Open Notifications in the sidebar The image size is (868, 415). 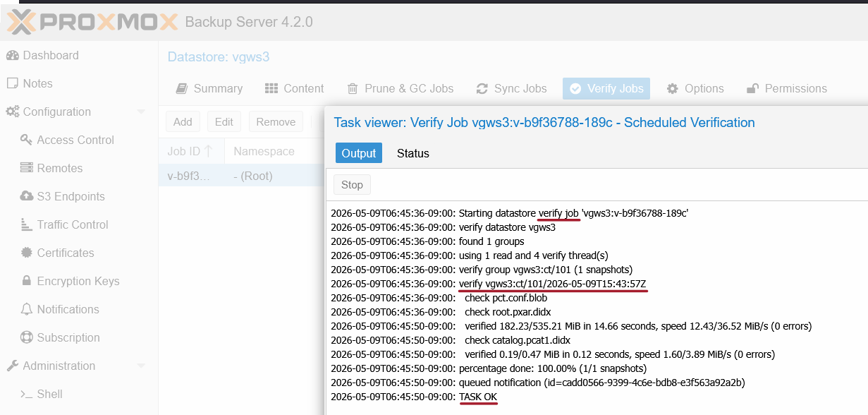(68, 309)
